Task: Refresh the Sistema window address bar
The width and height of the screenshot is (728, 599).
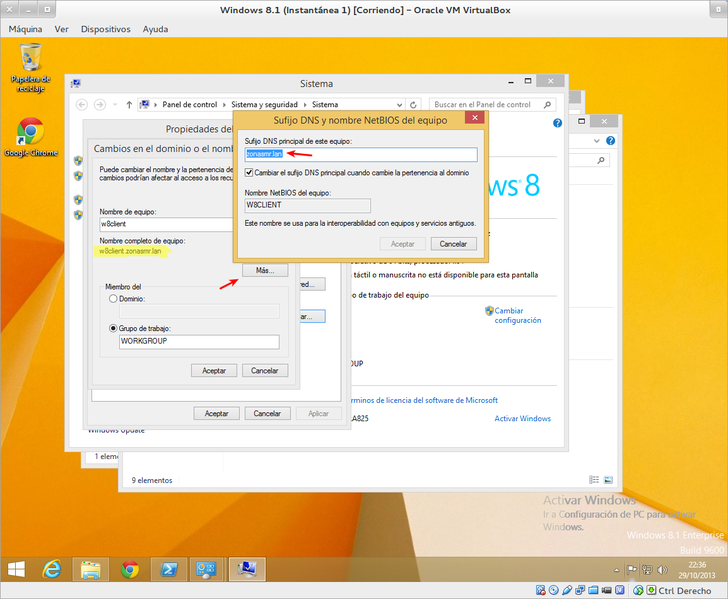Action: click(413, 105)
